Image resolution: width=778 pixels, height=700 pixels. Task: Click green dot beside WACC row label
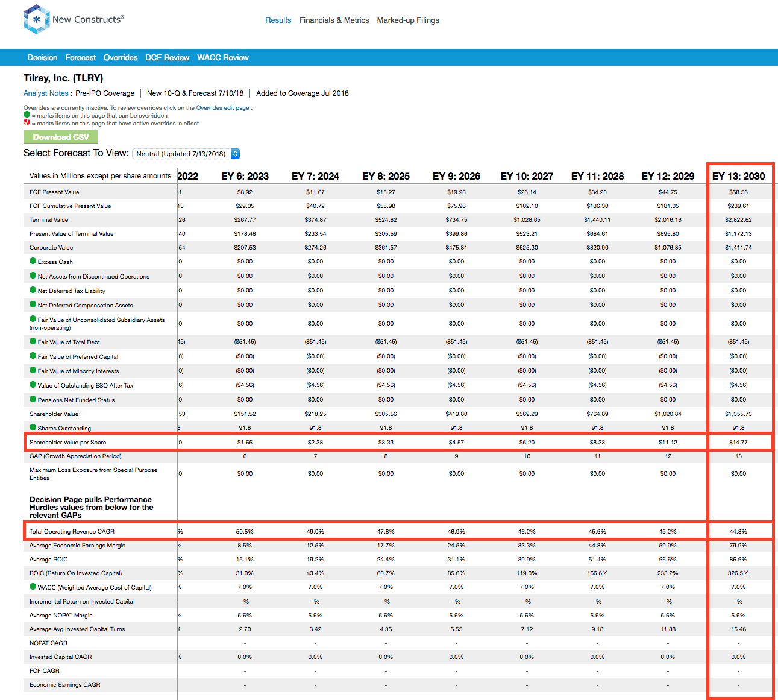pyautogui.click(x=33, y=587)
